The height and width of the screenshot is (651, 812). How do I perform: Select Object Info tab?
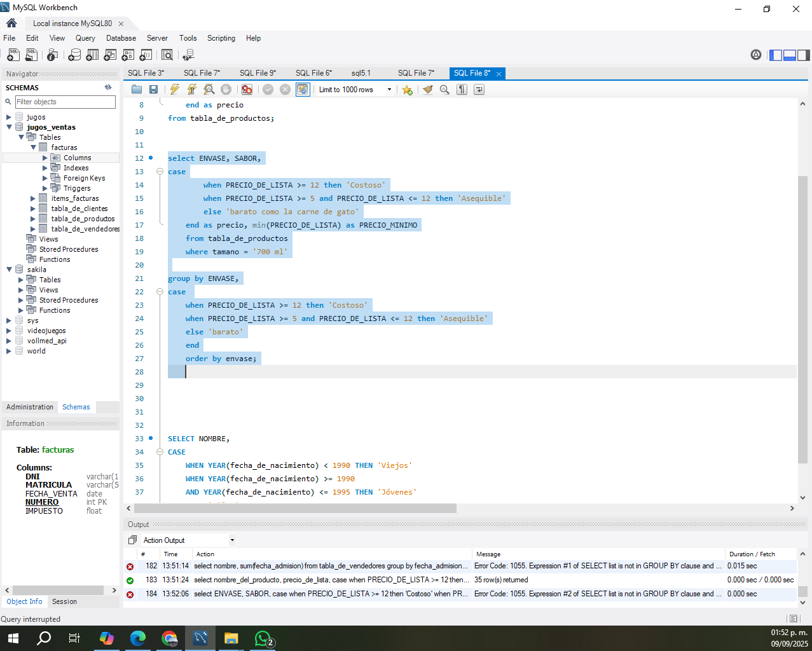pos(24,601)
